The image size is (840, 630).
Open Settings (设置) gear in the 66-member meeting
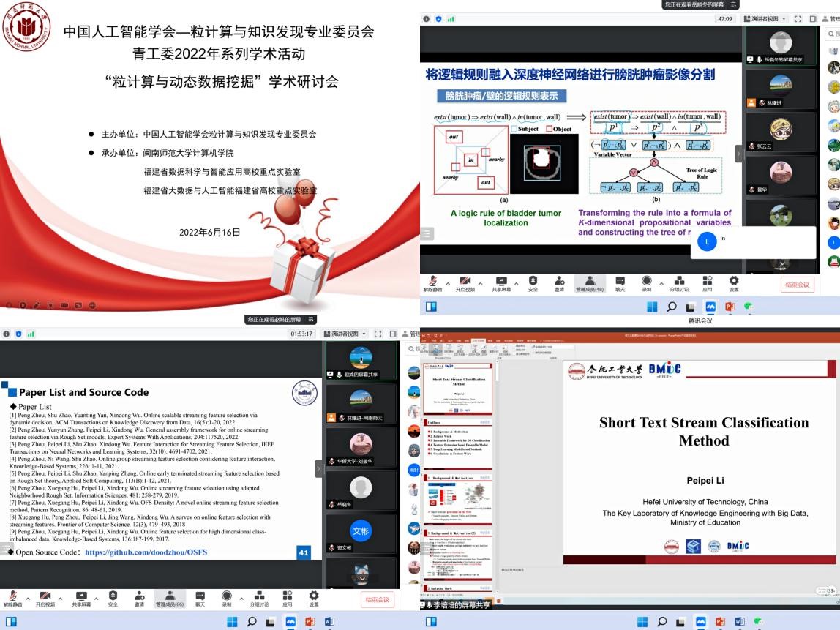click(x=314, y=599)
